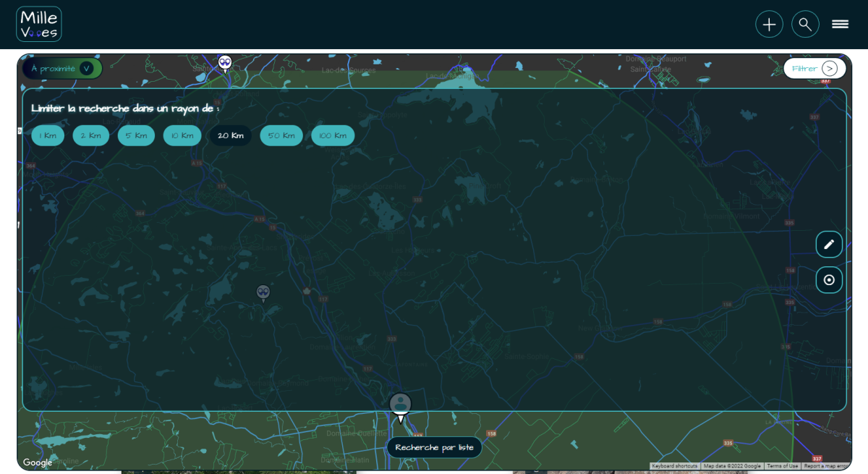The height and width of the screenshot is (474, 868).
Task: Click the plus add icon in header
Action: [x=769, y=24]
